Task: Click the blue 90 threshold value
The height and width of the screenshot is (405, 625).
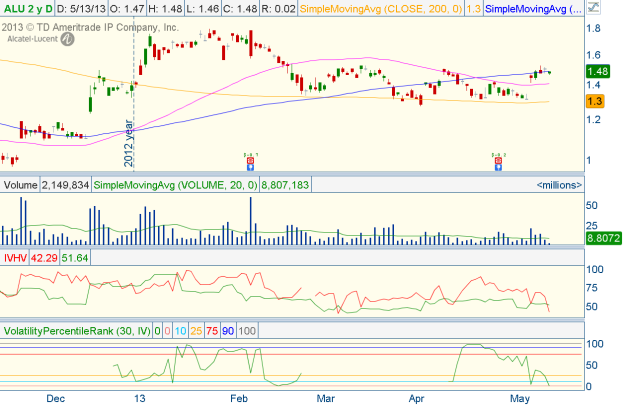Action: point(227,330)
